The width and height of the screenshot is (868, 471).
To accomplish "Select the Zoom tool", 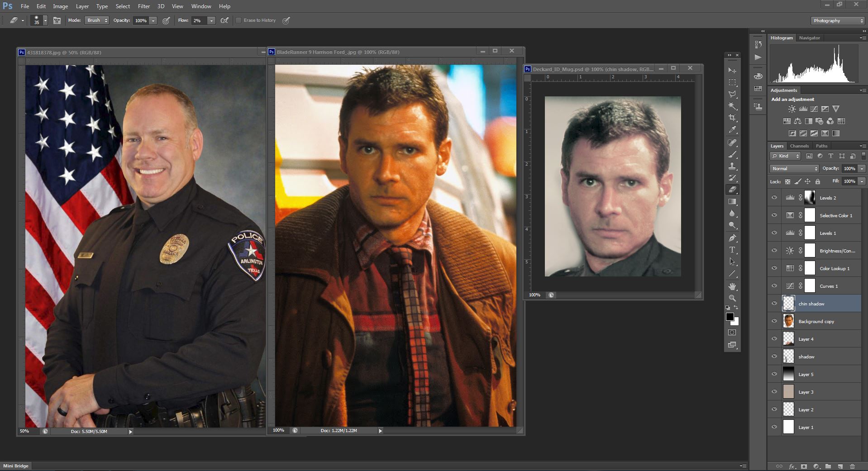I will [x=732, y=298].
